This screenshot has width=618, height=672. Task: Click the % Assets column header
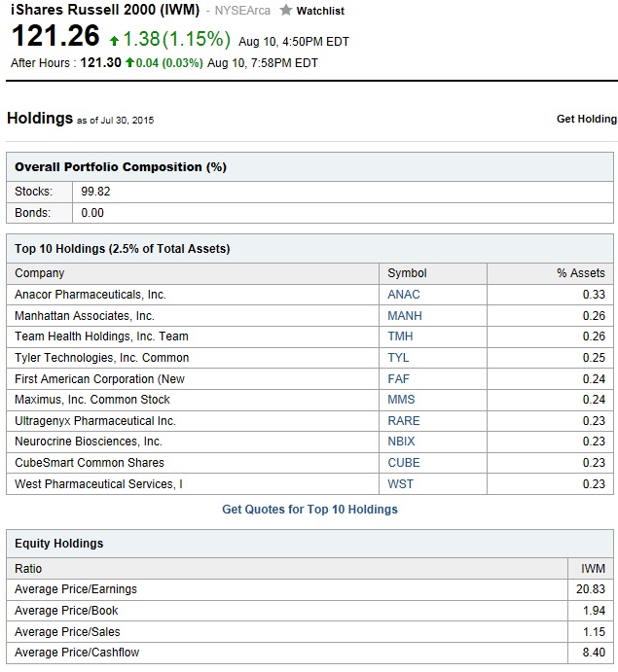tap(581, 273)
